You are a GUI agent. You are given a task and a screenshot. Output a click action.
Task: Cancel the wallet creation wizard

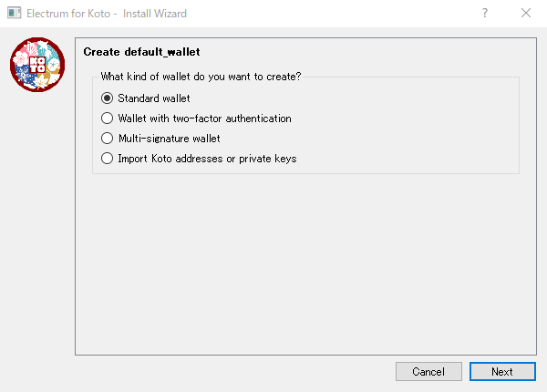tap(428, 371)
